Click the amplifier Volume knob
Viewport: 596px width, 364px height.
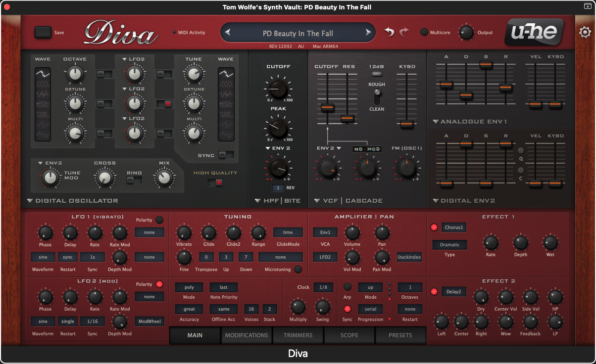coord(352,233)
